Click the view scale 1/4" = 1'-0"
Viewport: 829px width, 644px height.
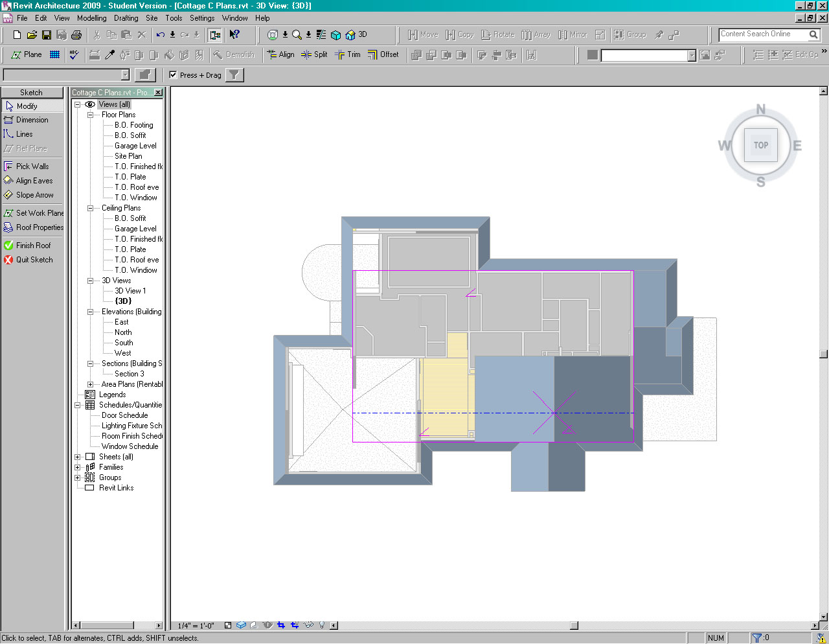pos(196,626)
